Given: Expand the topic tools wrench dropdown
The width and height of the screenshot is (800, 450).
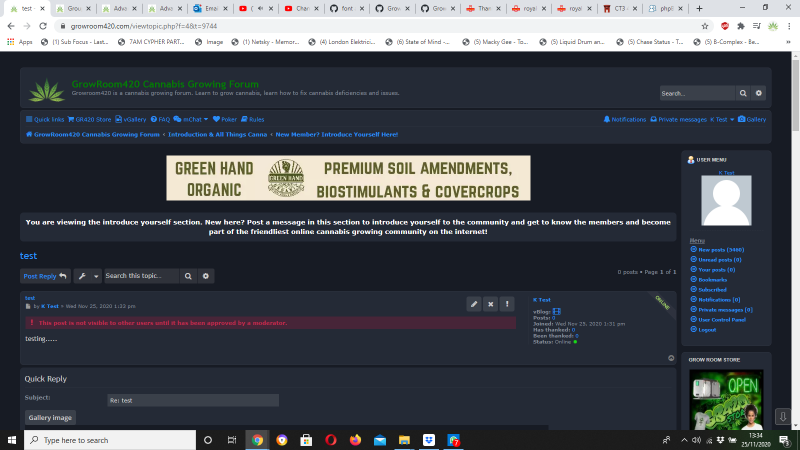Looking at the screenshot, I should point(87,275).
